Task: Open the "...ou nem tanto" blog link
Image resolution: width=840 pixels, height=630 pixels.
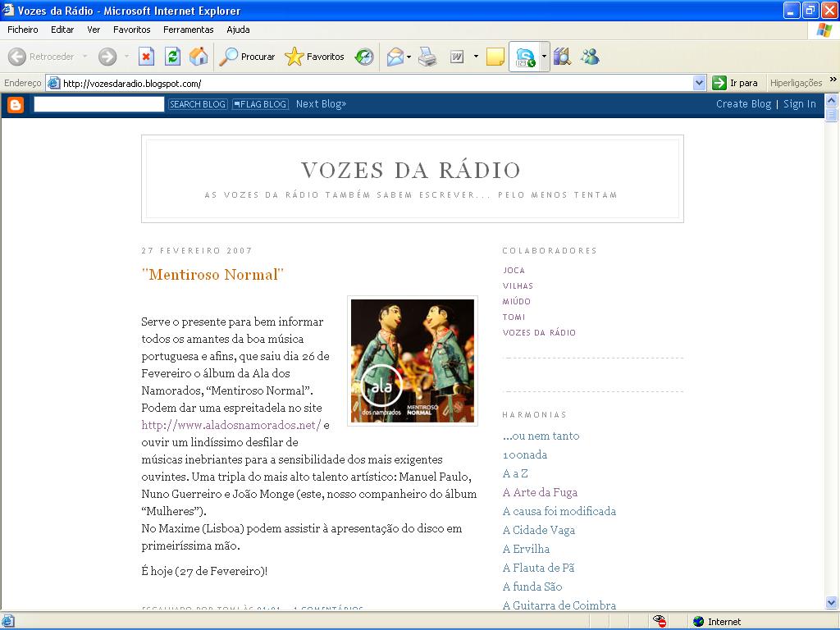Action: (x=541, y=436)
